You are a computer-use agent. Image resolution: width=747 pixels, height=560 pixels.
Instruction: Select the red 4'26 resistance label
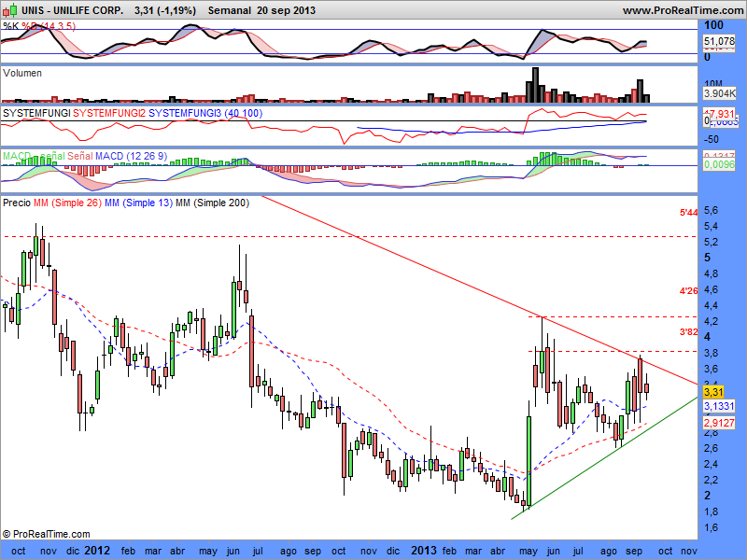pos(688,290)
